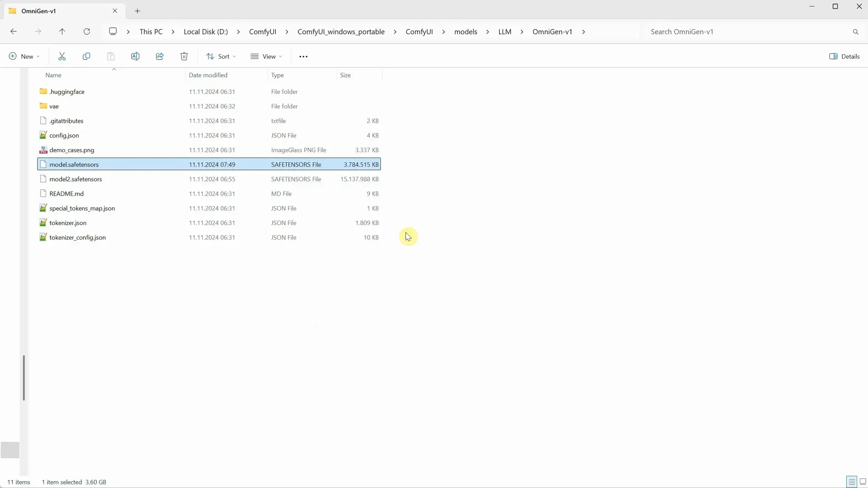Open the Sort options dropdown

[221, 56]
